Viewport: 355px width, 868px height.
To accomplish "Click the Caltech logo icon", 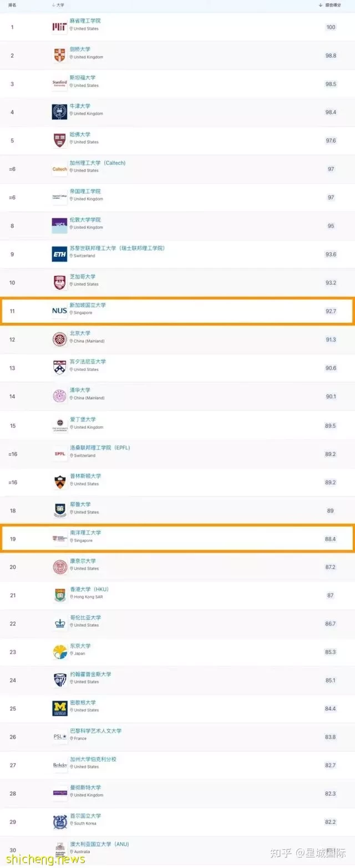I will (x=59, y=169).
